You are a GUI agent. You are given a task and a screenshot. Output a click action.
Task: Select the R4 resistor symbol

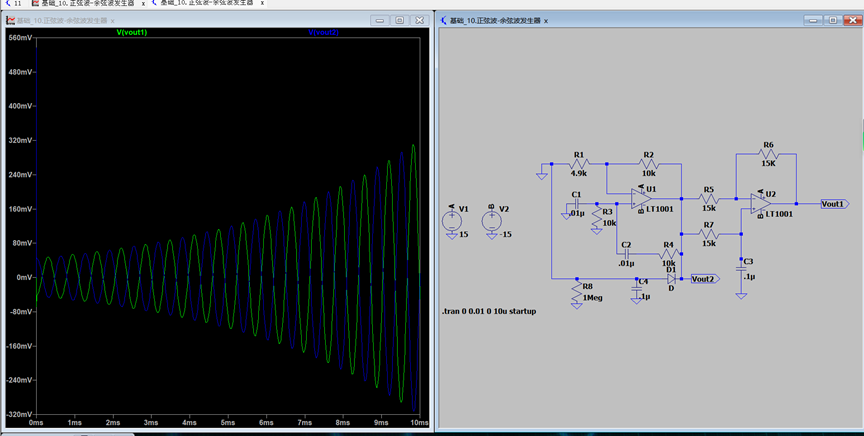pyautogui.click(x=668, y=254)
